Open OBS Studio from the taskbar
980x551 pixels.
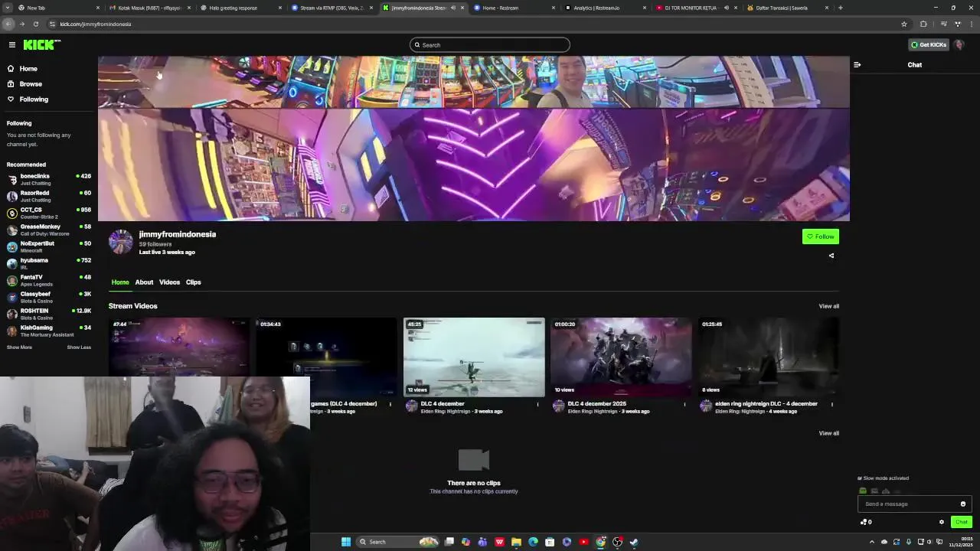pos(617,542)
